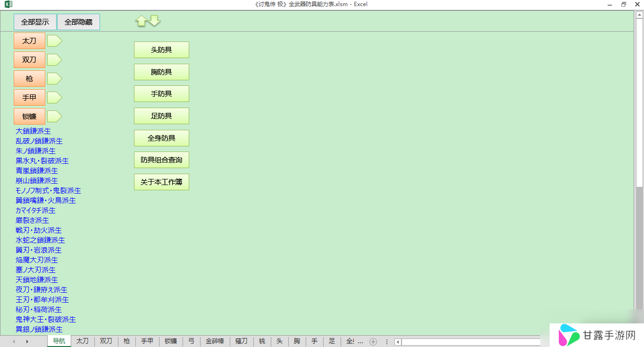Go to 头防具 sheet button

click(161, 50)
